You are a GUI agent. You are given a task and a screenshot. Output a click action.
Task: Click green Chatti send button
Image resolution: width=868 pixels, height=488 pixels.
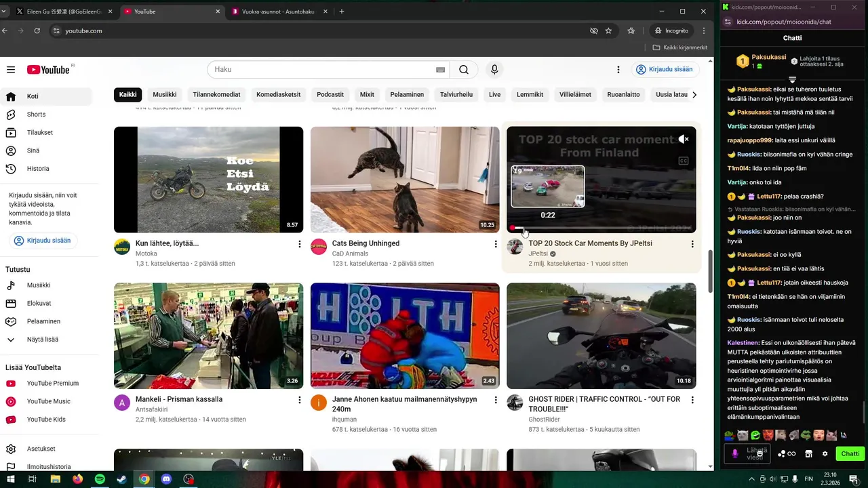tap(850, 454)
